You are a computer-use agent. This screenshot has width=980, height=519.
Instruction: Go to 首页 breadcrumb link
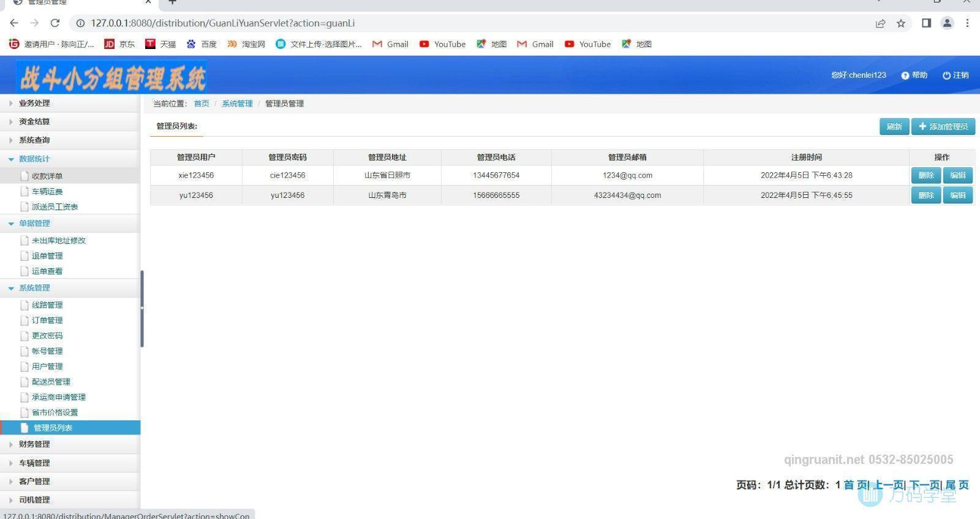(x=202, y=104)
